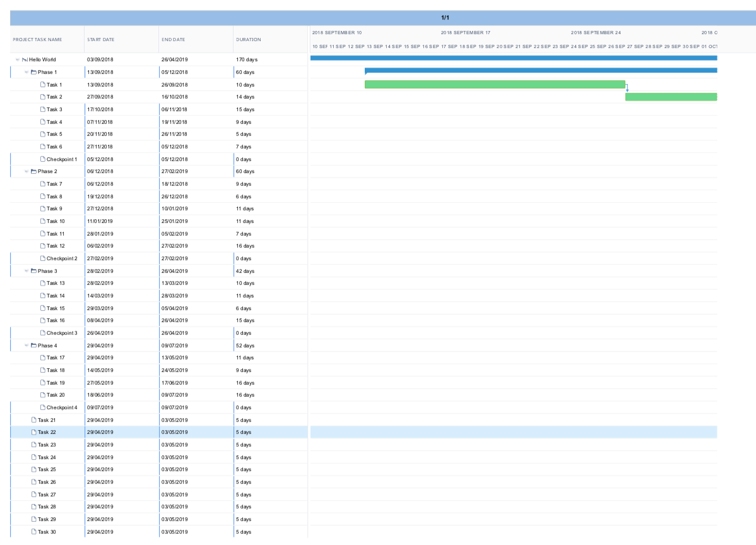This screenshot has width=756, height=545.
Task: Click the Start Date column header
Action: pos(101,40)
